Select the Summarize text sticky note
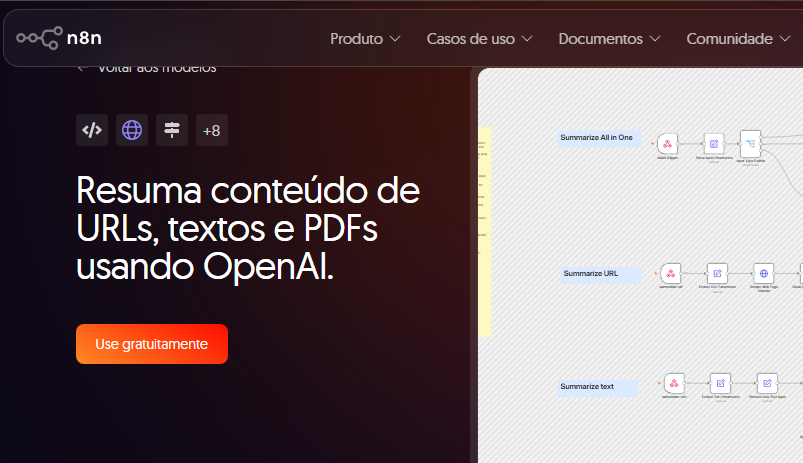 598,388
